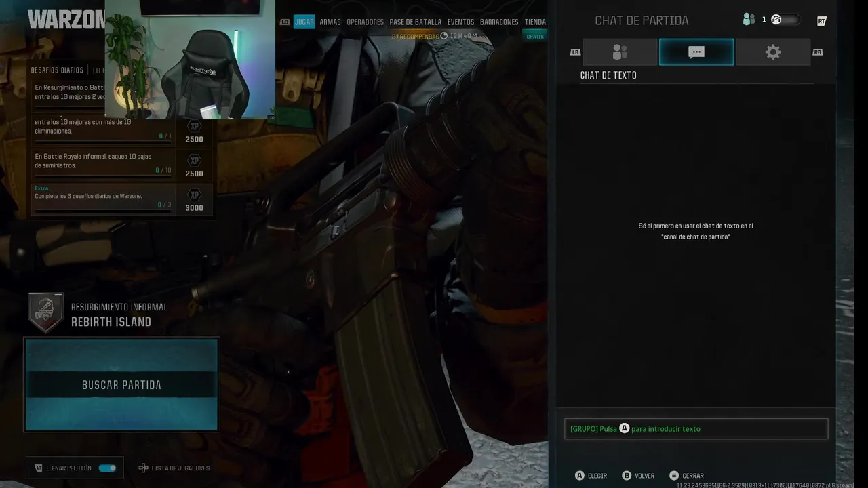The height and width of the screenshot is (488, 868).
Task: Click the A button icon in chat input
Action: coord(625,428)
